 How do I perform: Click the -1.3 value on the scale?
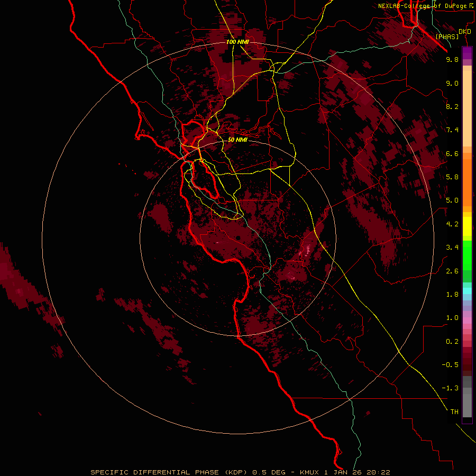tap(450, 388)
